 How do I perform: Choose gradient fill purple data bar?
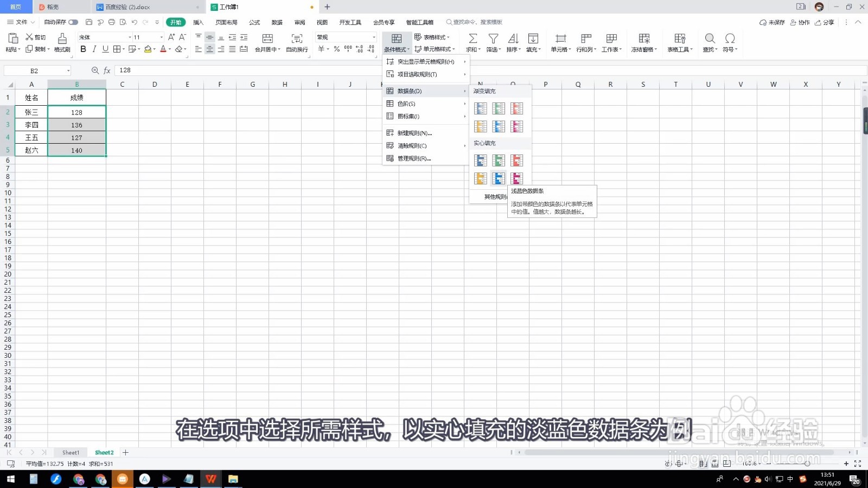tap(517, 126)
